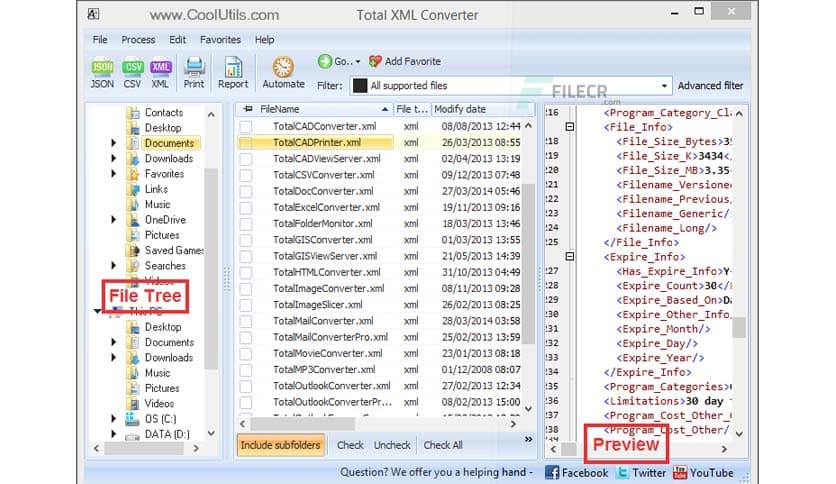Open the Advanced filter link
The height and width of the screenshot is (484, 836).
(x=710, y=86)
